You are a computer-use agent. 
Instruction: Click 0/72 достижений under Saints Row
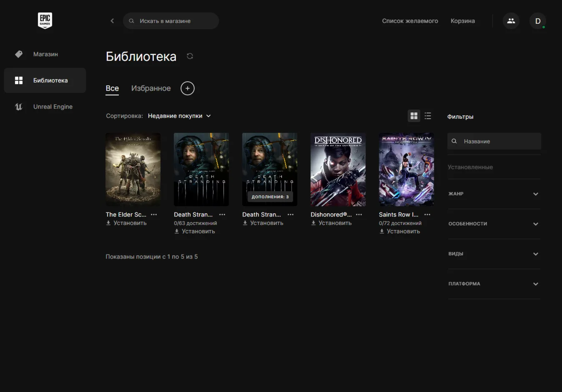click(400, 223)
